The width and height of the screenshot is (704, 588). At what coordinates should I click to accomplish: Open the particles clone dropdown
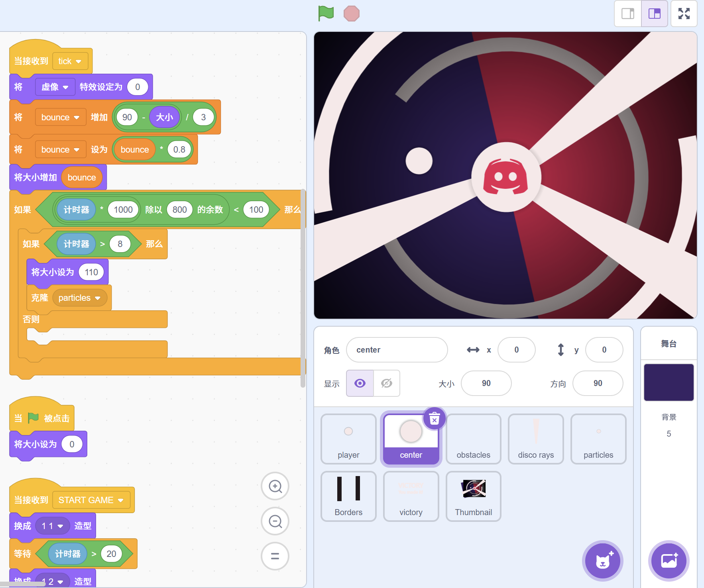[98, 298]
